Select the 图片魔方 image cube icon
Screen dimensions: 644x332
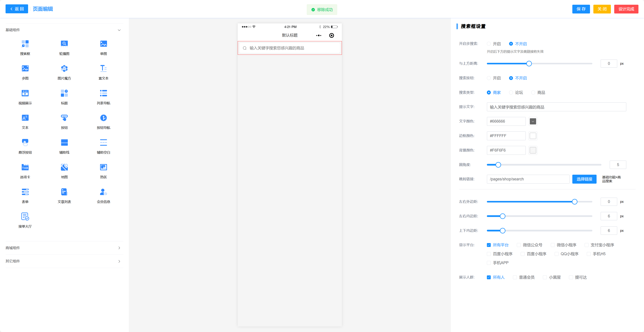(64, 69)
